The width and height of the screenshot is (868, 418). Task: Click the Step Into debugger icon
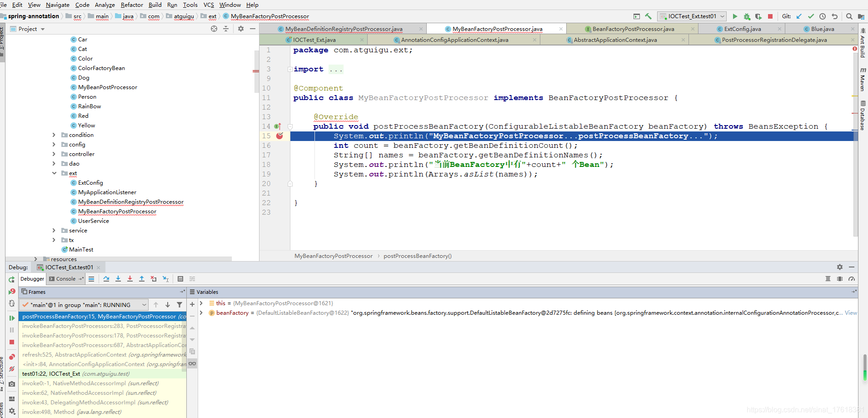(118, 279)
